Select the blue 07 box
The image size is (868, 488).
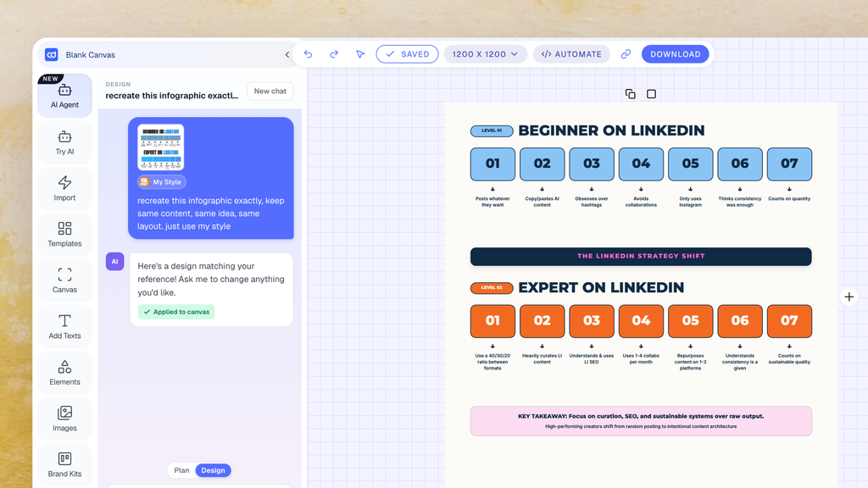[x=789, y=164]
